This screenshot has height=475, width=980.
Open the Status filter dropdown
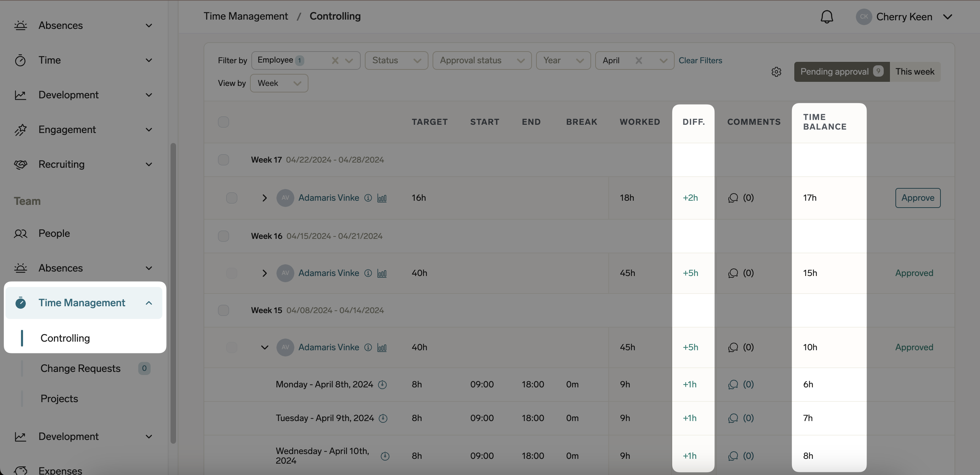(x=396, y=60)
